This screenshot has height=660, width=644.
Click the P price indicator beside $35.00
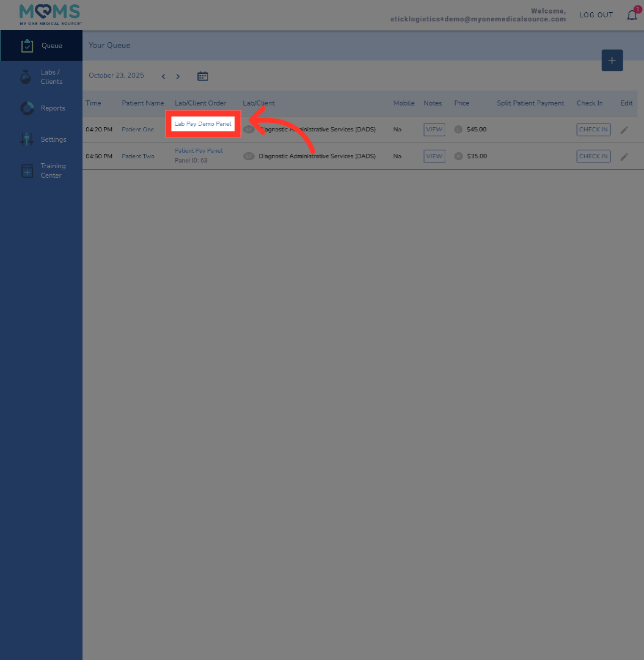point(458,156)
